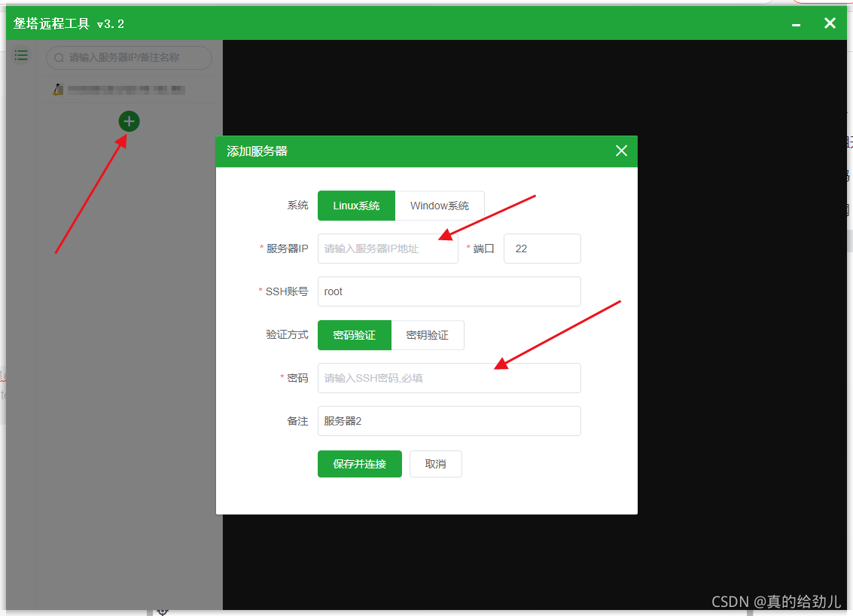Minimize the 堡塔远程工具 window
This screenshot has height=616, width=853.
[796, 24]
